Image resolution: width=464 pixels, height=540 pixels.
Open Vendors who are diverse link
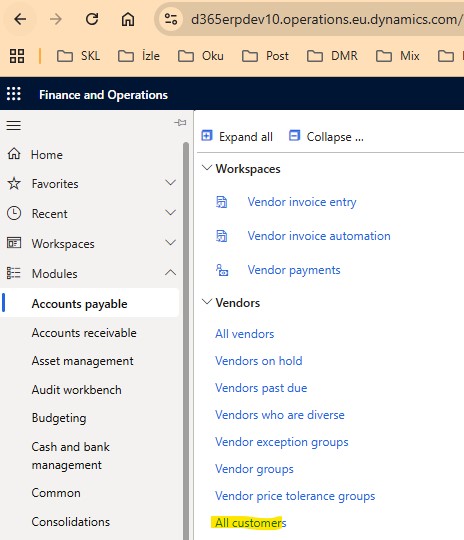(280, 415)
